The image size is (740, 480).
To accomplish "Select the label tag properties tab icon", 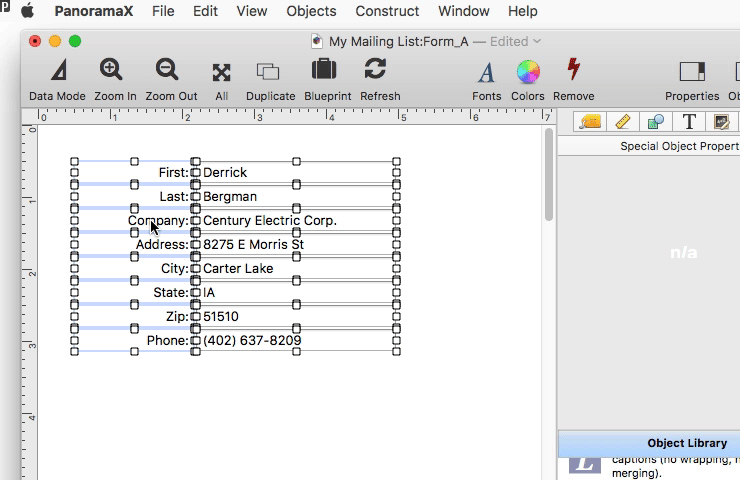I will coord(590,122).
